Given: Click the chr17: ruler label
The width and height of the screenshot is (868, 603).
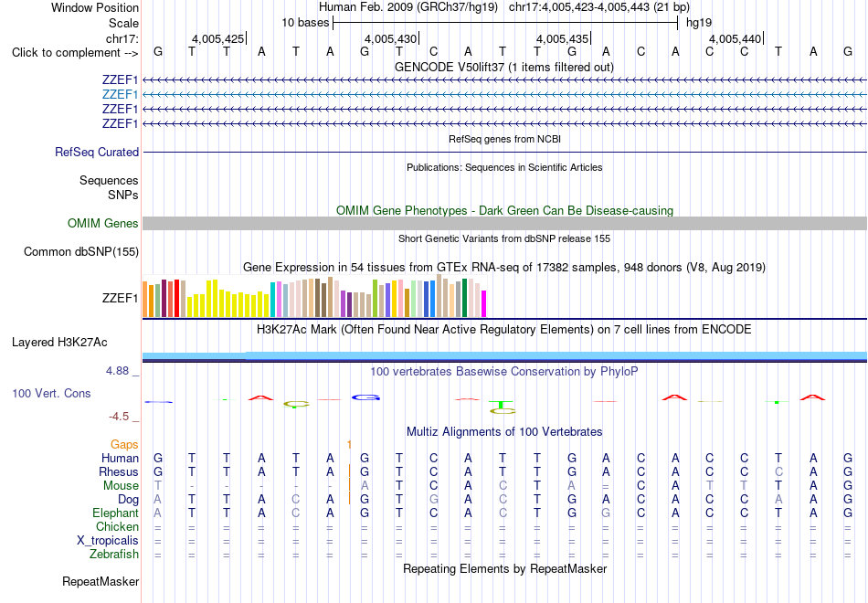Looking at the screenshot, I should 122,38.
